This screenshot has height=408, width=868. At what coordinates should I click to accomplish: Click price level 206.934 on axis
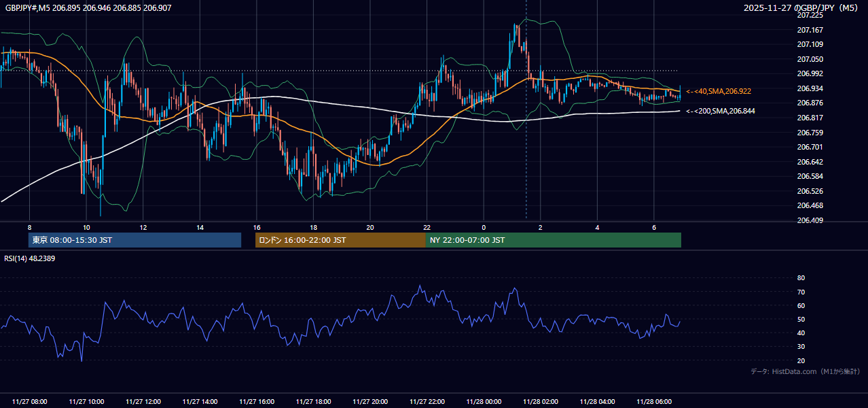[x=810, y=88]
